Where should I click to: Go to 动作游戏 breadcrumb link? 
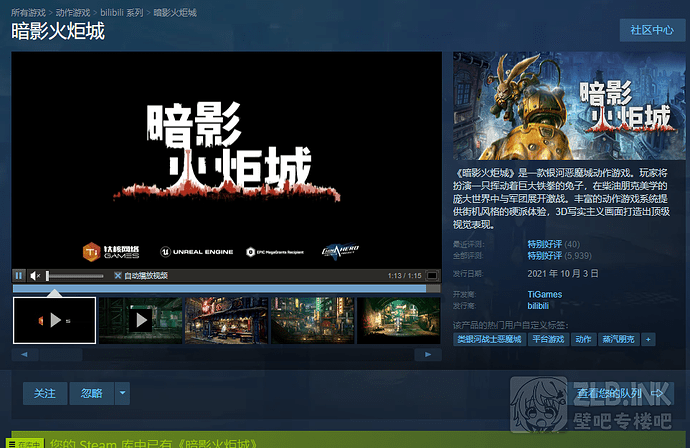pos(73,13)
